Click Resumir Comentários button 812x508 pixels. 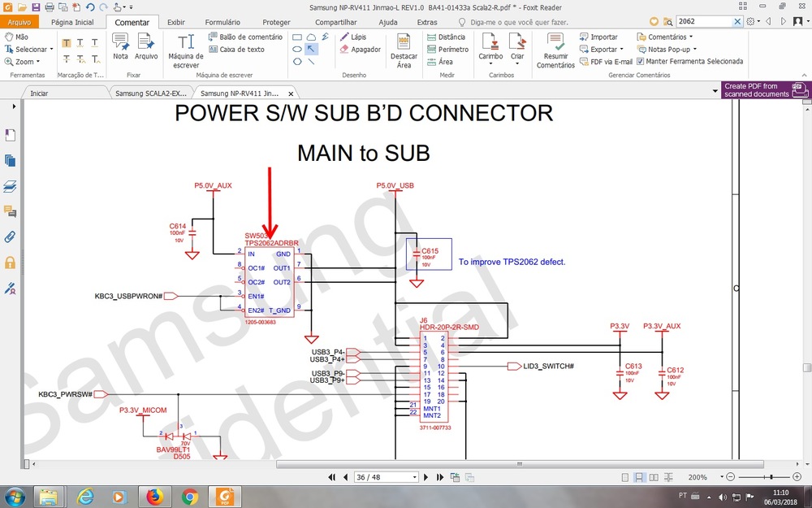555,50
